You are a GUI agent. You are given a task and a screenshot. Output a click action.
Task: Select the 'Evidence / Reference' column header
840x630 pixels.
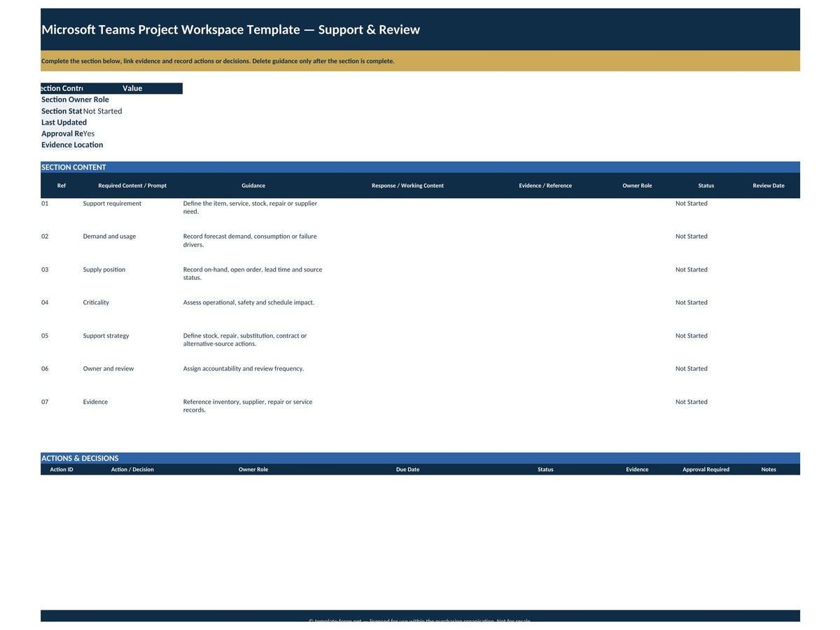tap(545, 185)
